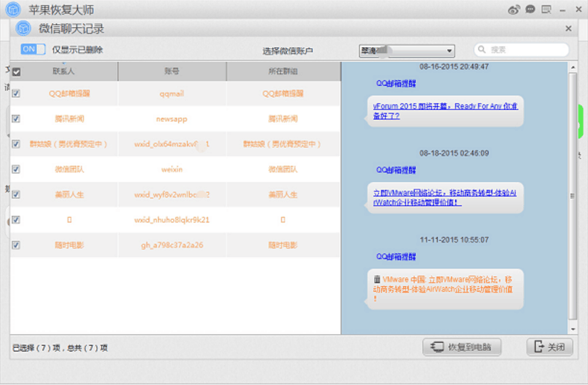Uncheck the QQ邮箱提醒 contact row checkbox

point(16,93)
